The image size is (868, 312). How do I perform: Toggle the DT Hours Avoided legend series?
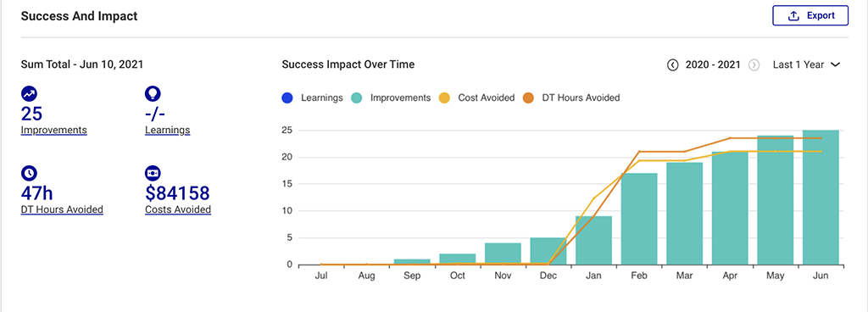pos(570,97)
